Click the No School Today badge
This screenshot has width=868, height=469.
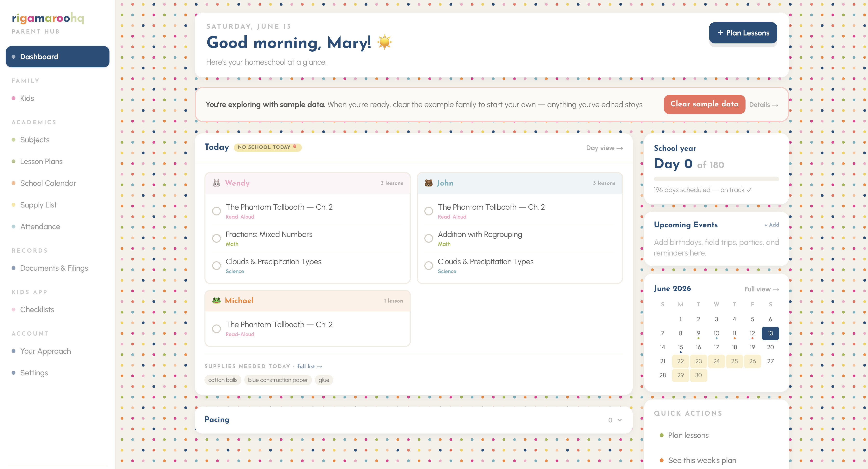tap(268, 147)
